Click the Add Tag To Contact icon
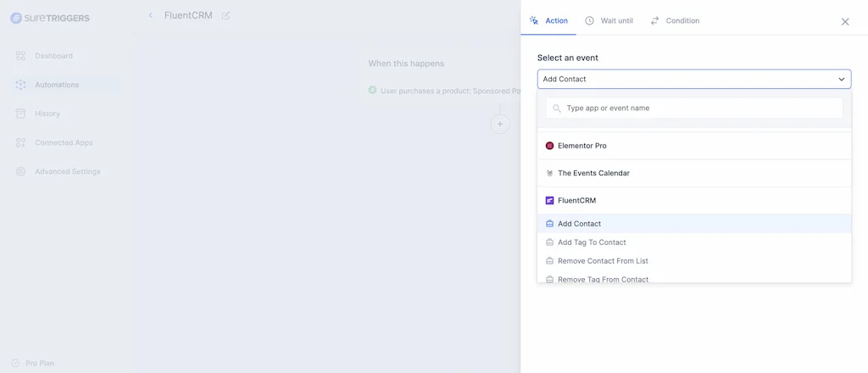868x373 pixels. click(x=549, y=242)
